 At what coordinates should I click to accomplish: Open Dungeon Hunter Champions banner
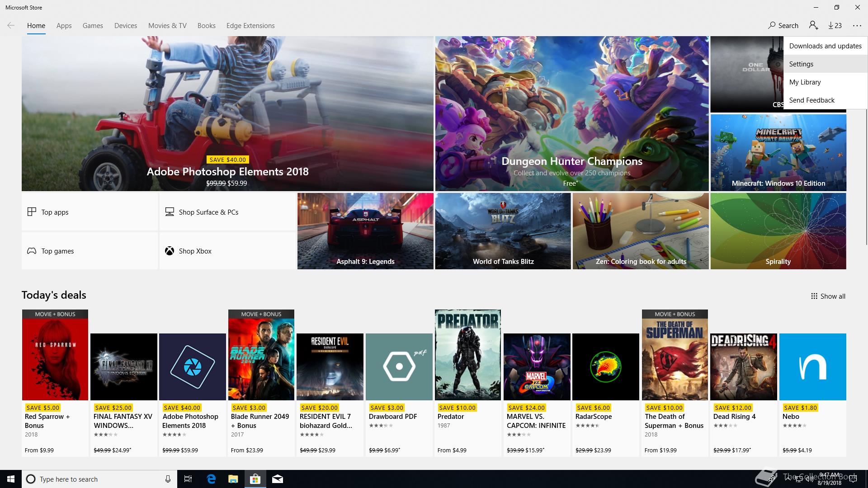click(572, 113)
